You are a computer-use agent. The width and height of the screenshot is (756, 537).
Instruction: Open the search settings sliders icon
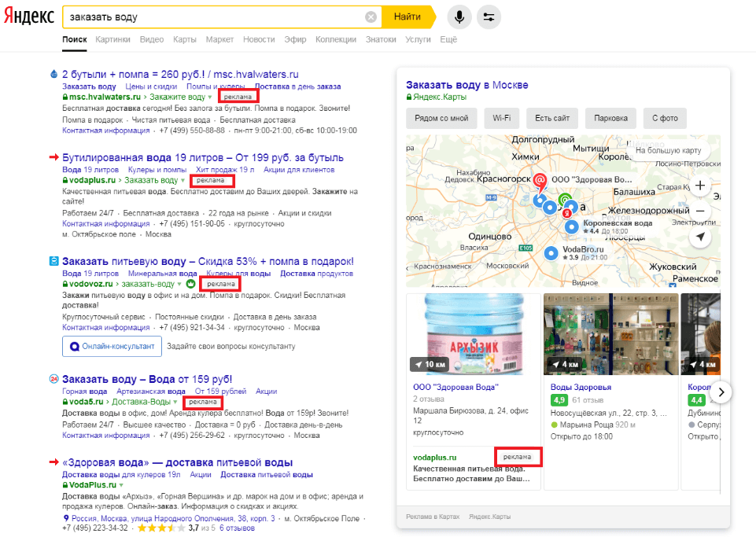tap(489, 17)
